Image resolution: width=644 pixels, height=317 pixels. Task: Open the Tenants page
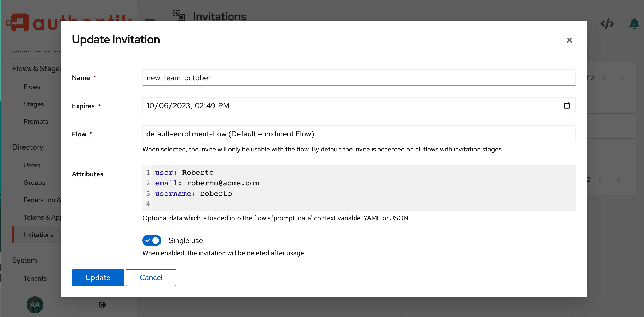(x=35, y=278)
